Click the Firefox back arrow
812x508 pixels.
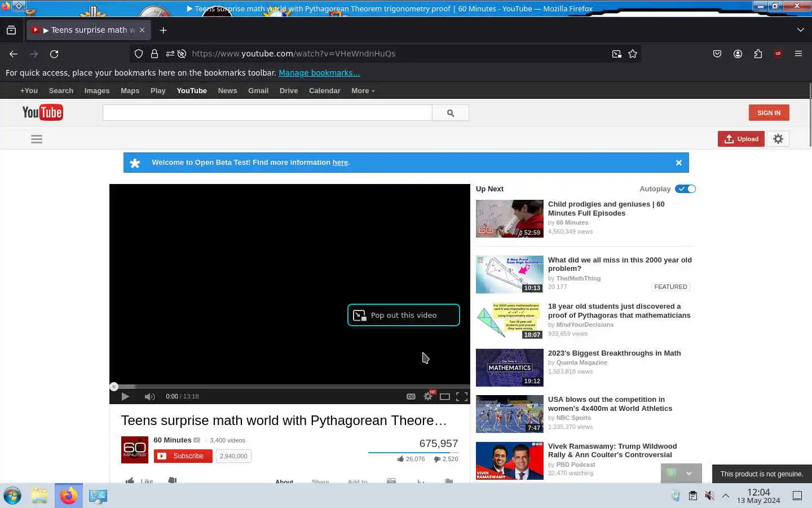tap(14, 54)
